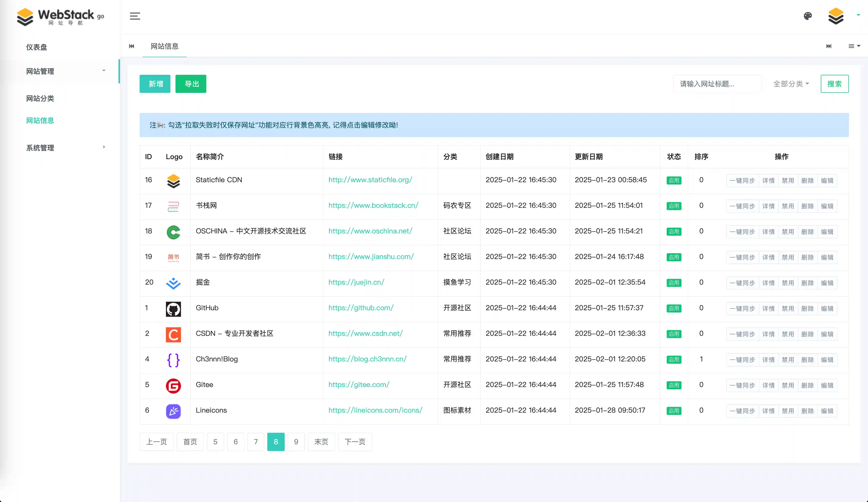This screenshot has height=502, width=868.
Task: Open the juejin.cn link
Action: click(x=356, y=282)
